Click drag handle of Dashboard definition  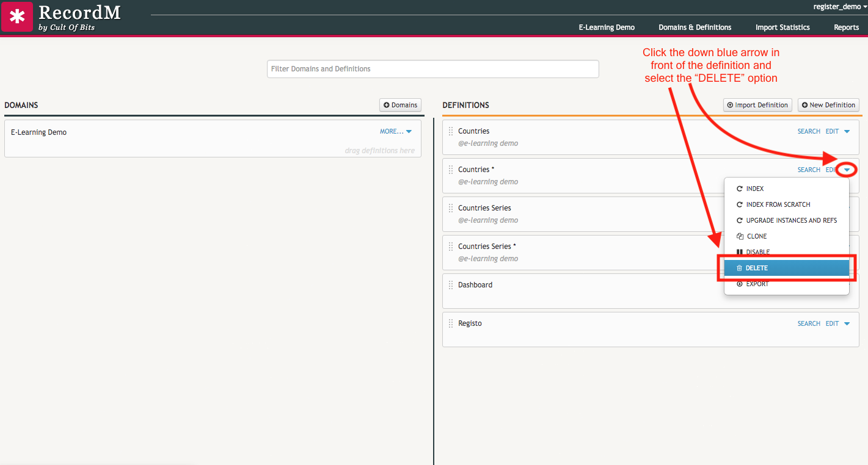(x=451, y=285)
